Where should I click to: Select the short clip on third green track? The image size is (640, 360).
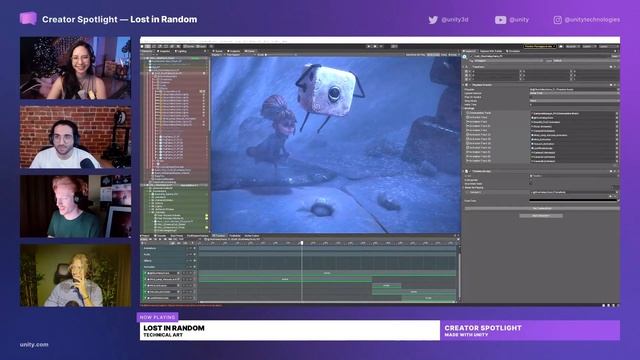pyautogui.click(x=387, y=286)
